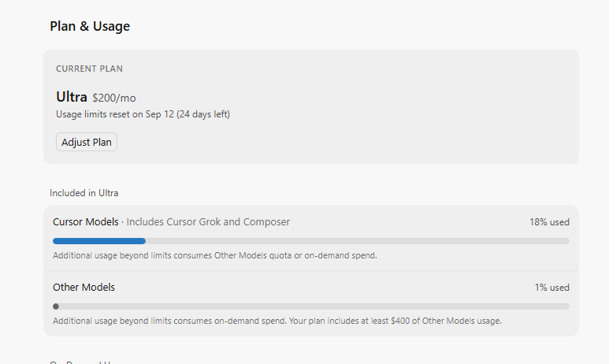This screenshot has width=609, height=364.
Task: Select the Plan & Usage page heading
Action: pyautogui.click(x=90, y=27)
